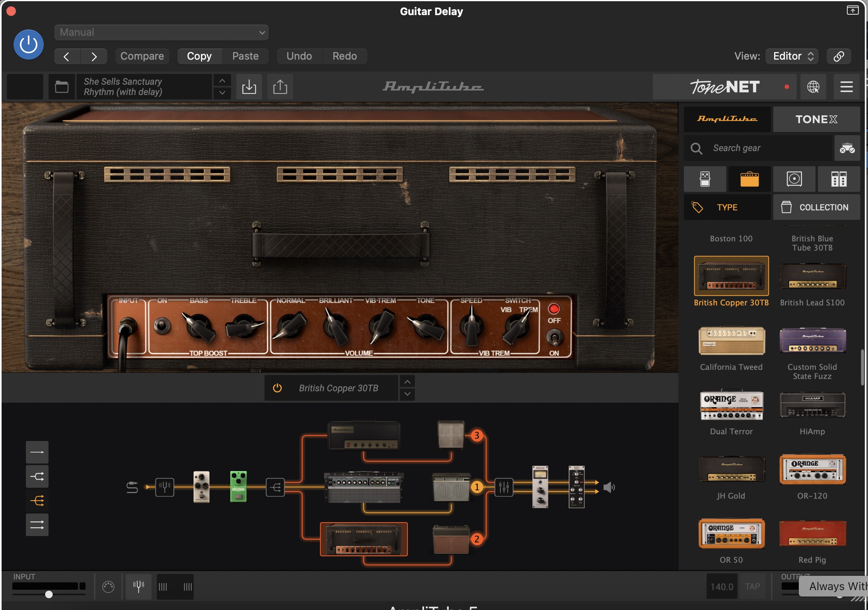Image resolution: width=868 pixels, height=610 pixels.
Task: Toggle the Top Boost ON switch
Action: (x=162, y=325)
